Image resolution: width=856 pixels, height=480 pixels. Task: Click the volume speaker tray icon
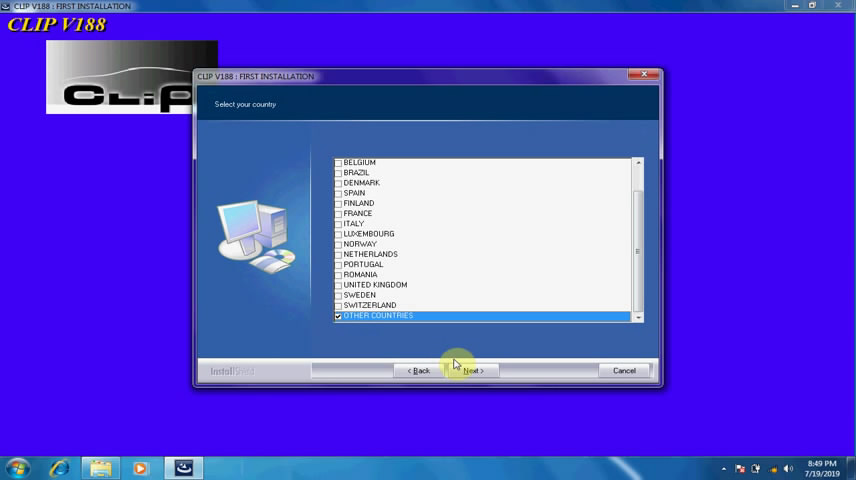pyautogui.click(x=788, y=468)
